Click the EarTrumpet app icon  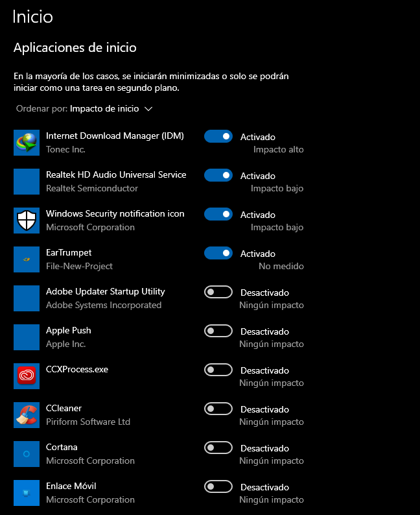click(27, 259)
